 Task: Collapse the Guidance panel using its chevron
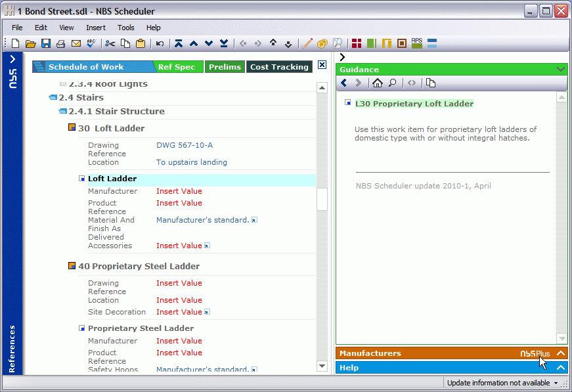[x=560, y=69]
